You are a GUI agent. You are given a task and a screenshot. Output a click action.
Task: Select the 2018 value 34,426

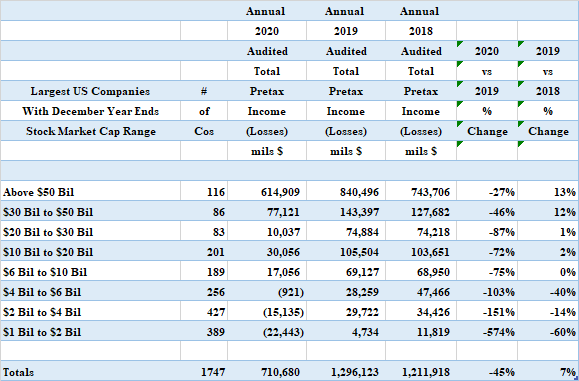coord(434,312)
